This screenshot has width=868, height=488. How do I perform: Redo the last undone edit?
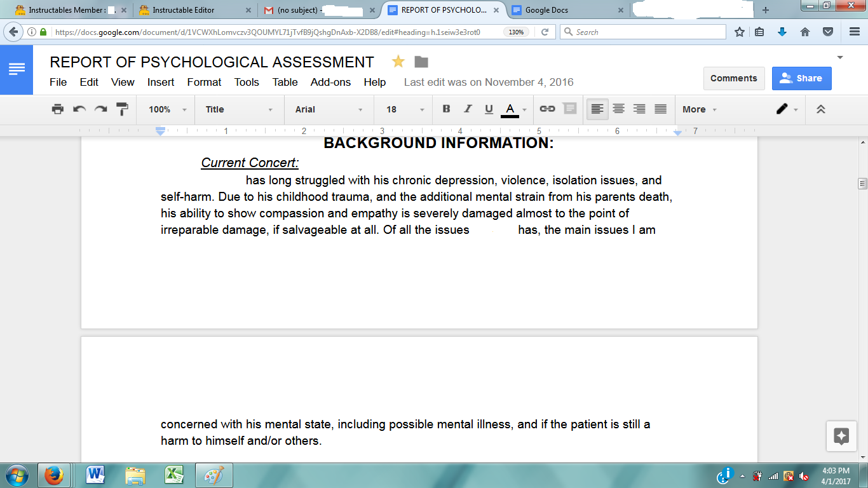100,109
